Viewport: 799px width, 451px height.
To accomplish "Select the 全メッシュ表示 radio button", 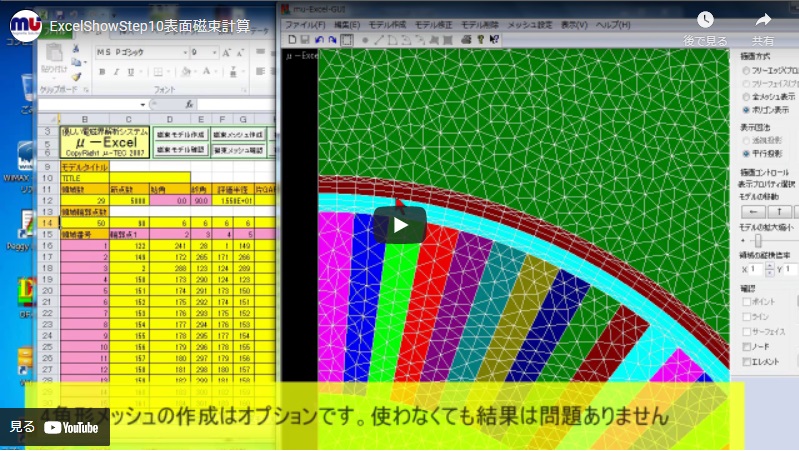I will tap(746, 96).
